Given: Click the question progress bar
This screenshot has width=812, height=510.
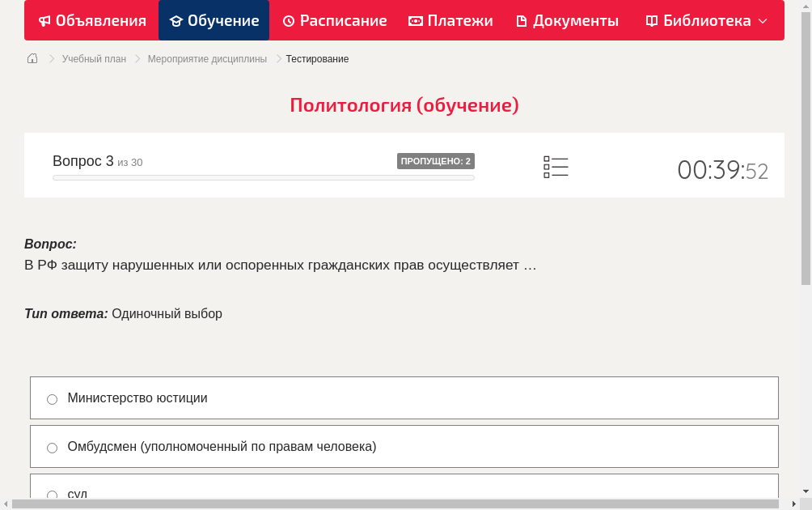Looking at the screenshot, I should click(263, 177).
